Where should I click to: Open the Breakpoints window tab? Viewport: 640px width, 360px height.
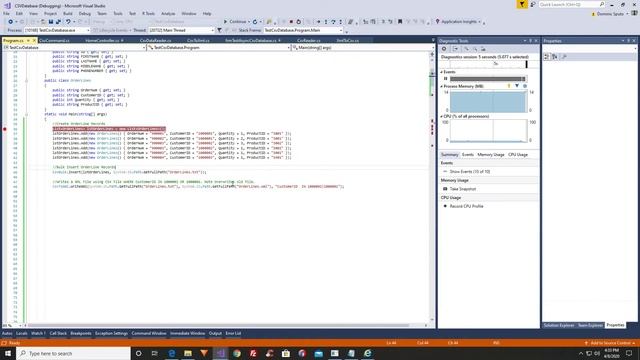pos(80,333)
